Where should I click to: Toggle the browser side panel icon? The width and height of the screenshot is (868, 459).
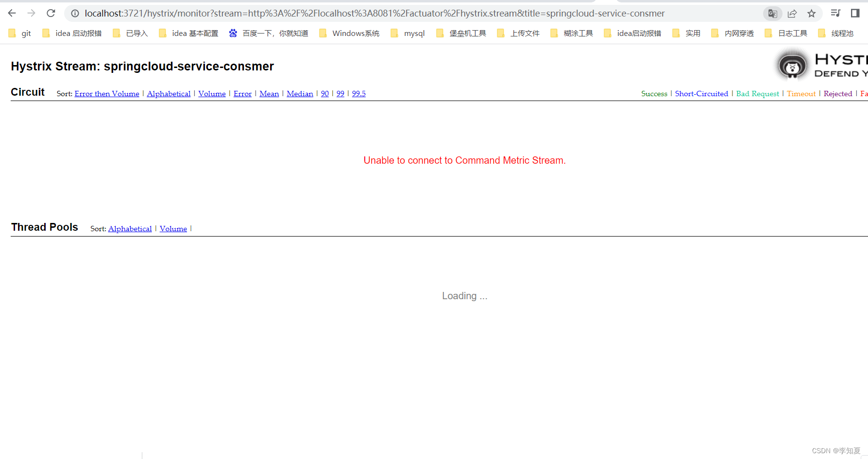click(855, 13)
